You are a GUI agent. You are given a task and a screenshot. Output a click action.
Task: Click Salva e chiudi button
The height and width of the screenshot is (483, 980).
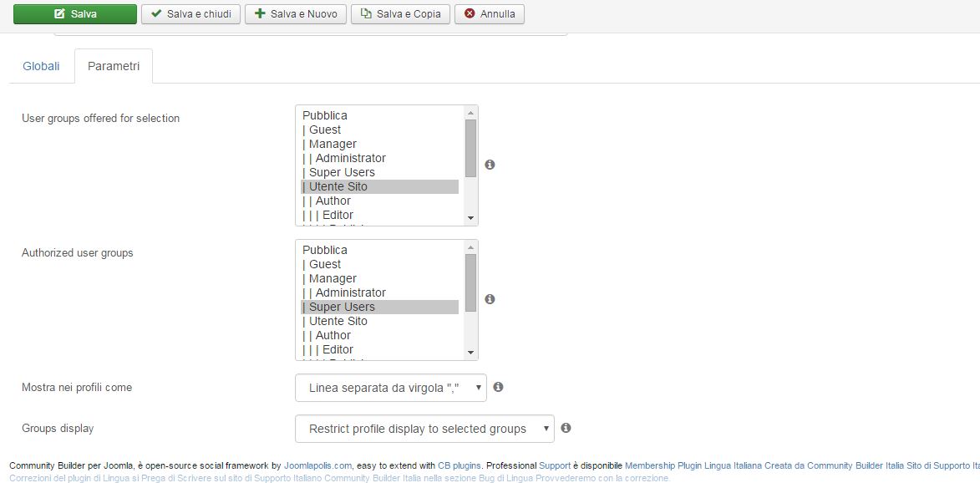click(191, 14)
